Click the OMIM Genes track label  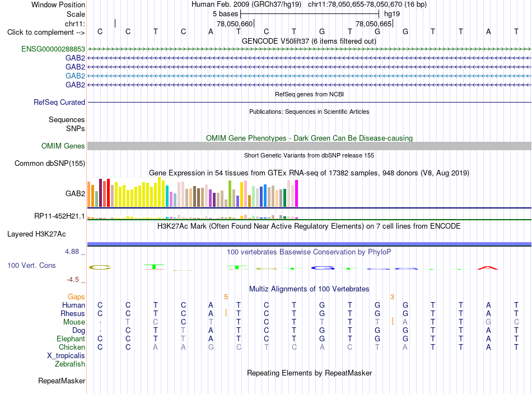coord(63,146)
